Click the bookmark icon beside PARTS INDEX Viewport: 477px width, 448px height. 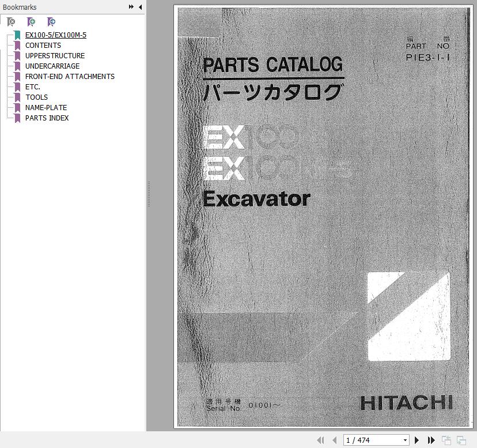17,118
